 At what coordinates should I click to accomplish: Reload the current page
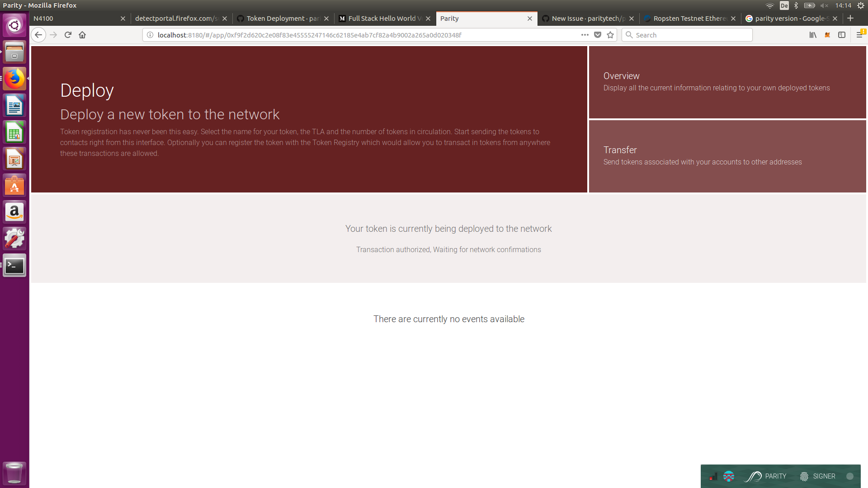68,35
